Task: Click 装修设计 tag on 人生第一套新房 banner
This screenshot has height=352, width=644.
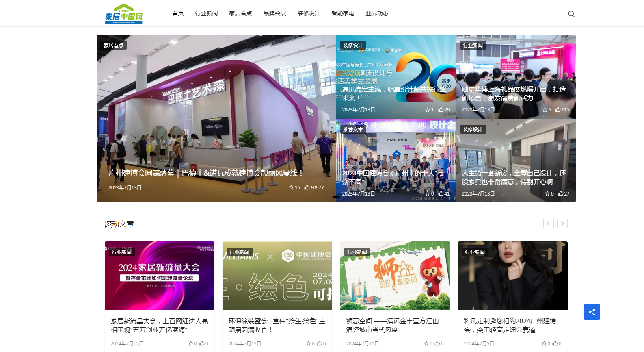Action: (x=473, y=129)
